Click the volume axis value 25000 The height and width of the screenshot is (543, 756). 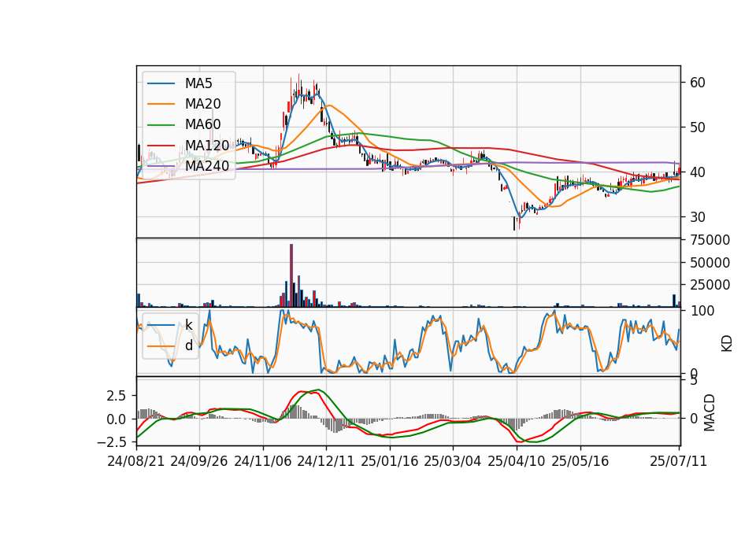pos(710,285)
